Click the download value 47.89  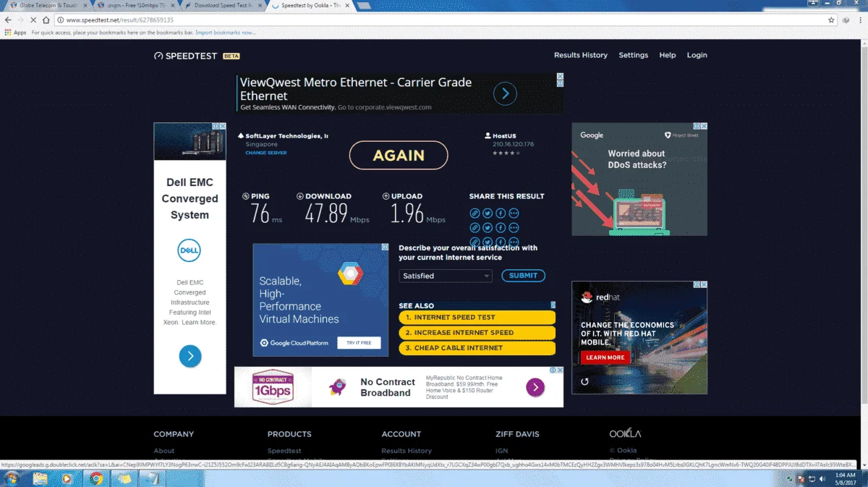click(326, 213)
